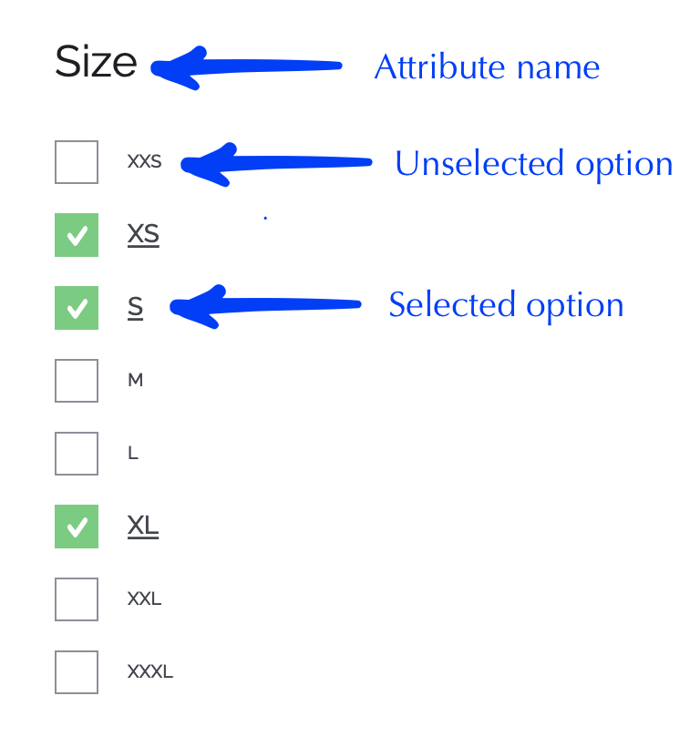The image size is (700, 747).
Task: Check the XXS size checkbox
Action: pyautogui.click(x=77, y=162)
